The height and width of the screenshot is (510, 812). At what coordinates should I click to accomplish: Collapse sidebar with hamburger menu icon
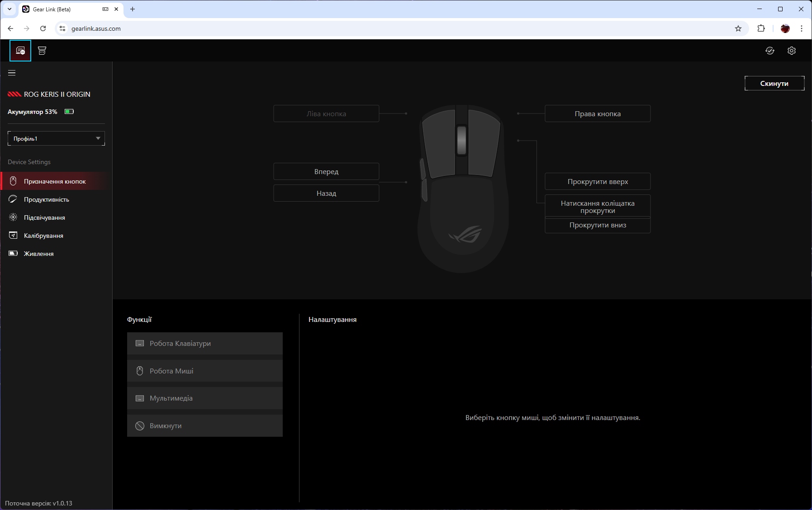point(12,73)
